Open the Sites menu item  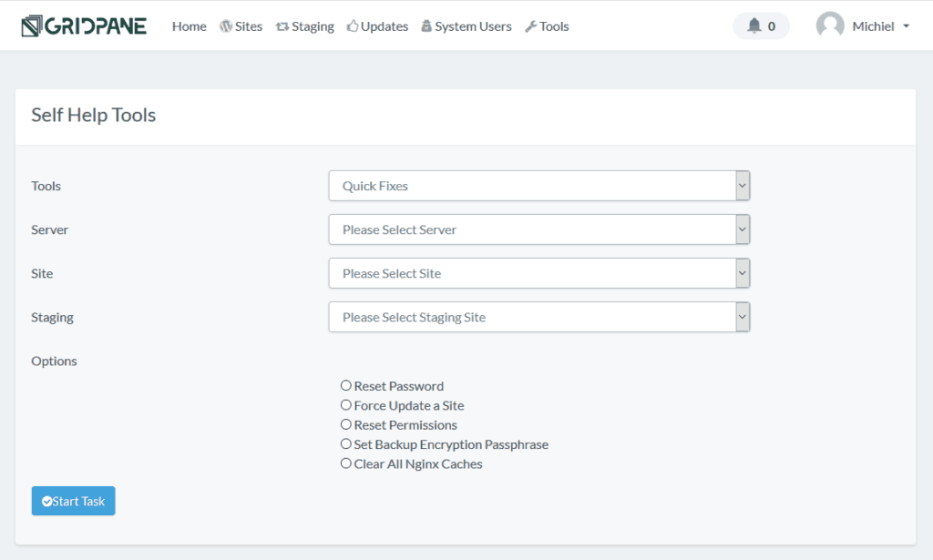tap(241, 26)
